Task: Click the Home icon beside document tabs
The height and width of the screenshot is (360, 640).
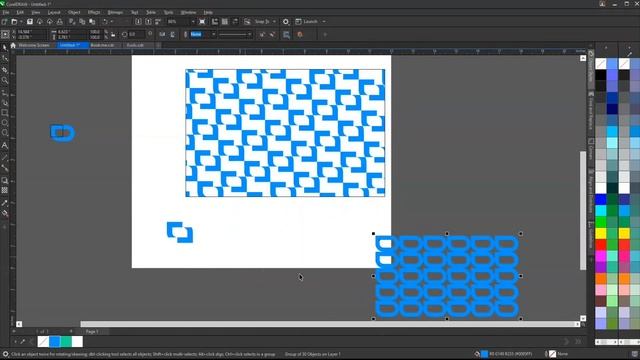Action: 13,45
